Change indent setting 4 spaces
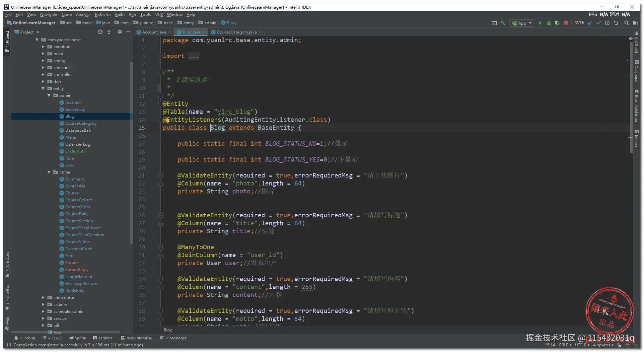This screenshot has height=352, width=644. [x=603, y=345]
